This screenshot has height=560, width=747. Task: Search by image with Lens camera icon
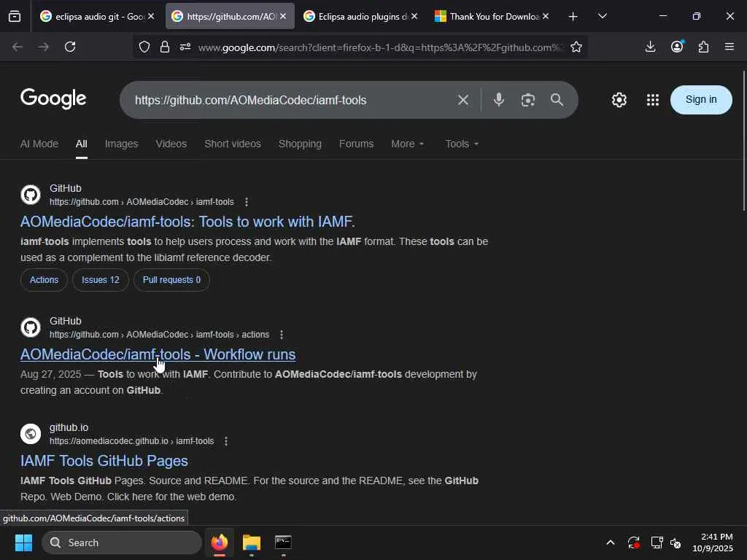pos(528,100)
